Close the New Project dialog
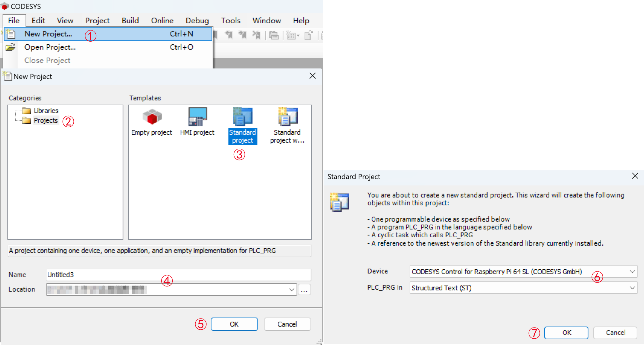 pyautogui.click(x=312, y=76)
